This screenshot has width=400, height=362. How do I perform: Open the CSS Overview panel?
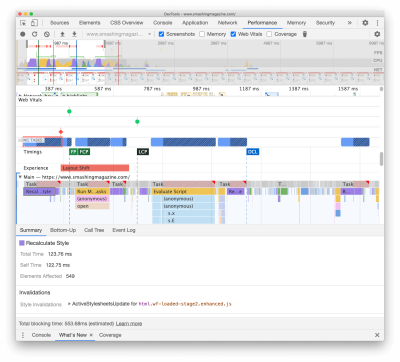(126, 23)
